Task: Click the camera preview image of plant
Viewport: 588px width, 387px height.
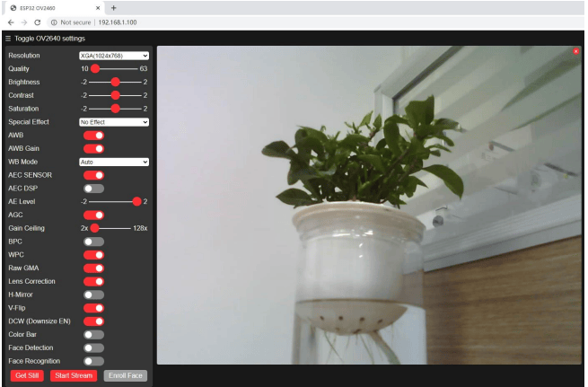Action: pos(369,205)
